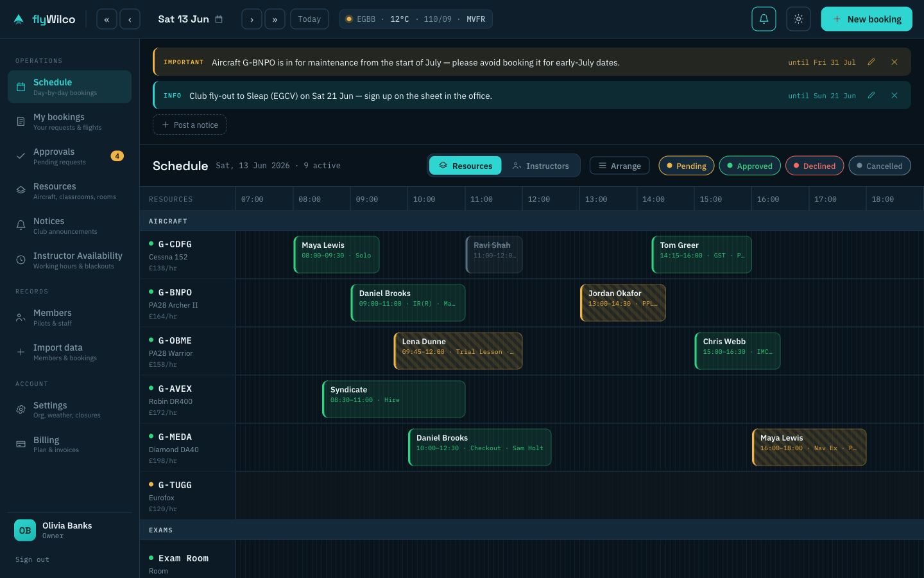The width and height of the screenshot is (924, 578).
Task: Click the 12:00 time column header
Action: [x=551, y=199]
